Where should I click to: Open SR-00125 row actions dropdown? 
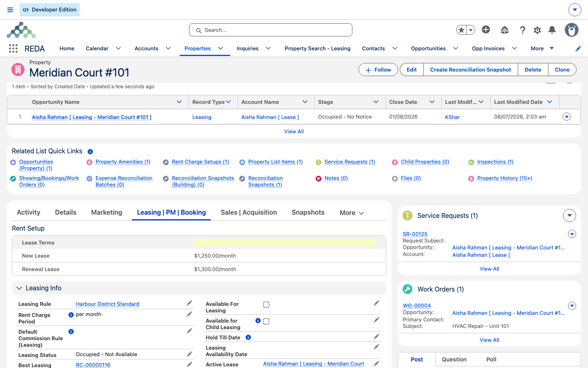572,234
